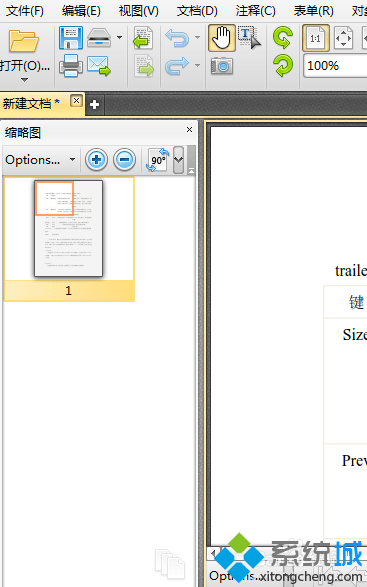Click the fit page icon

pos(343,38)
